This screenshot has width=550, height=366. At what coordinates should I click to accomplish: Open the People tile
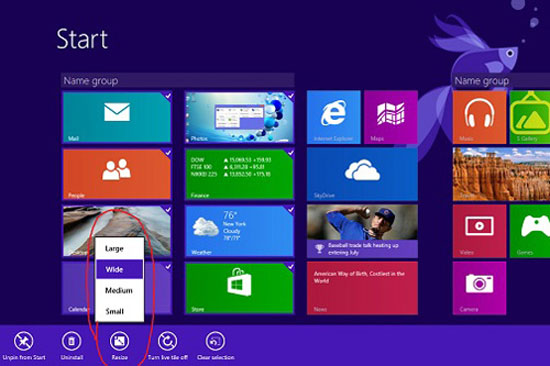tap(117, 174)
